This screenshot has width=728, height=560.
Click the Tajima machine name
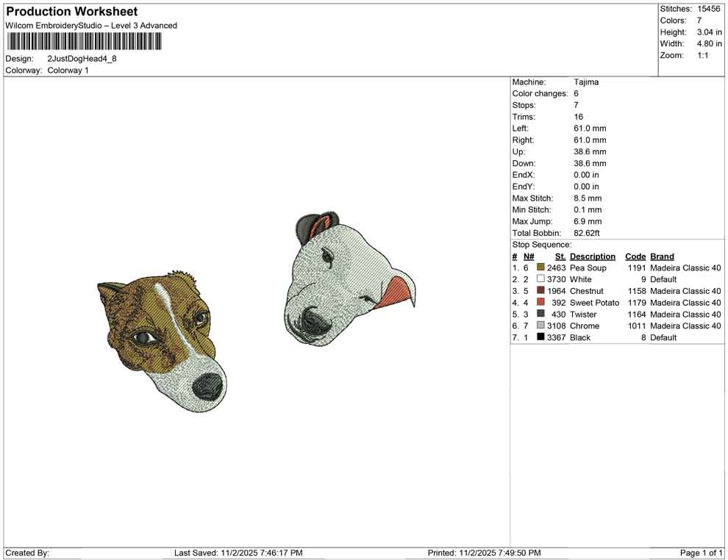click(586, 82)
